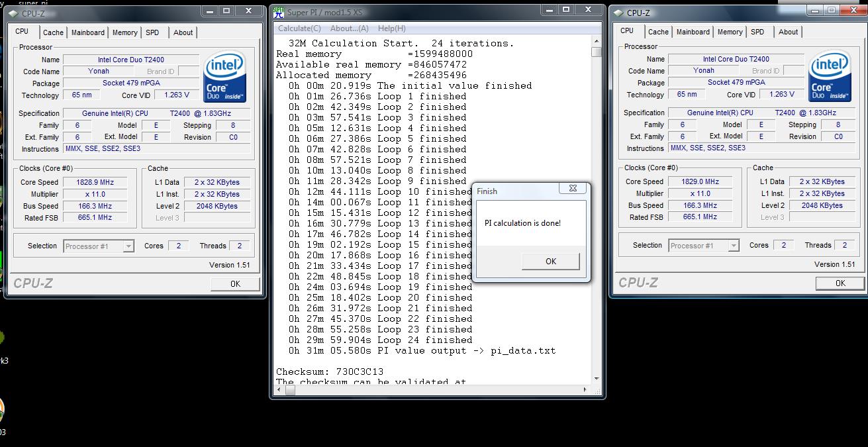Click the 'Checksum: 730C3C13' line

point(330,372)
